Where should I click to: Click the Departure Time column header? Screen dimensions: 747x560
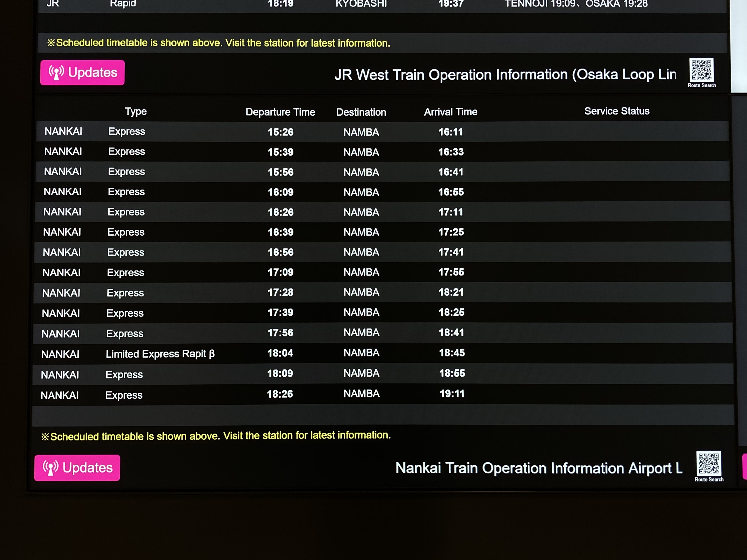(x=280, y=112)
